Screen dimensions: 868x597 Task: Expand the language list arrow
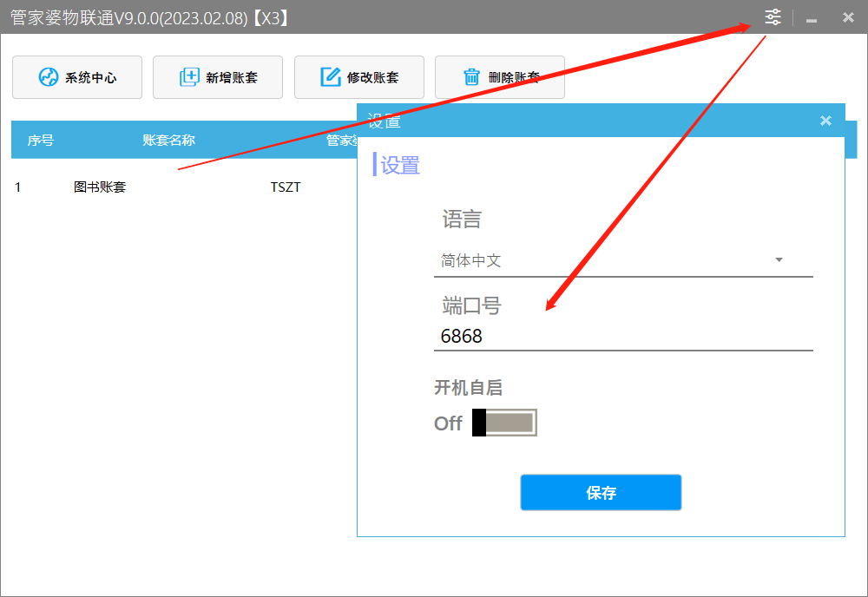[779, 260]
